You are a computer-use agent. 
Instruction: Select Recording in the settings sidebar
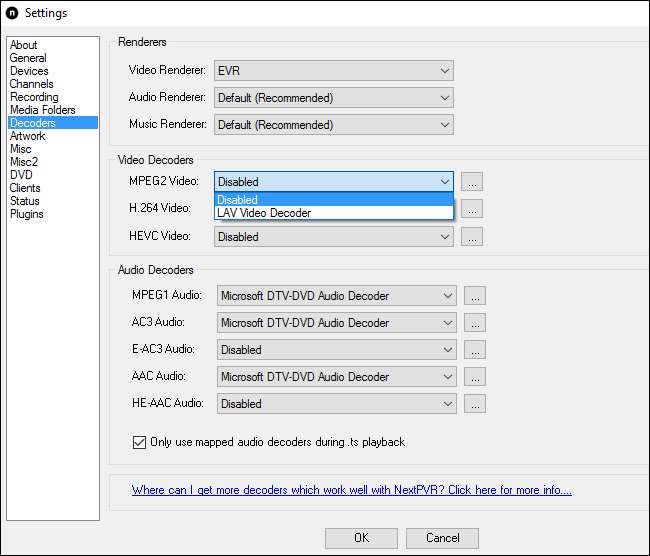tap(34, 97)
